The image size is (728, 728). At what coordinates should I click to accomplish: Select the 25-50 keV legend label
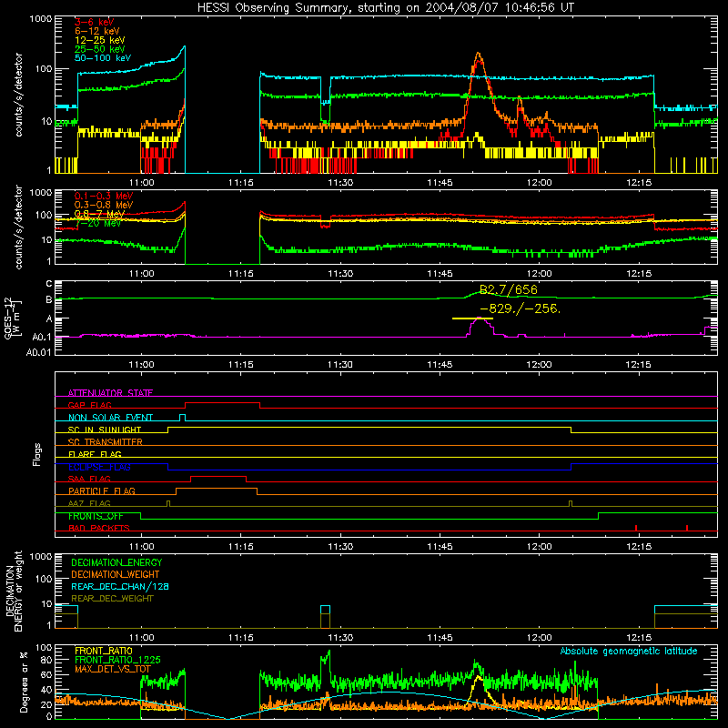(x=100, y=49)
